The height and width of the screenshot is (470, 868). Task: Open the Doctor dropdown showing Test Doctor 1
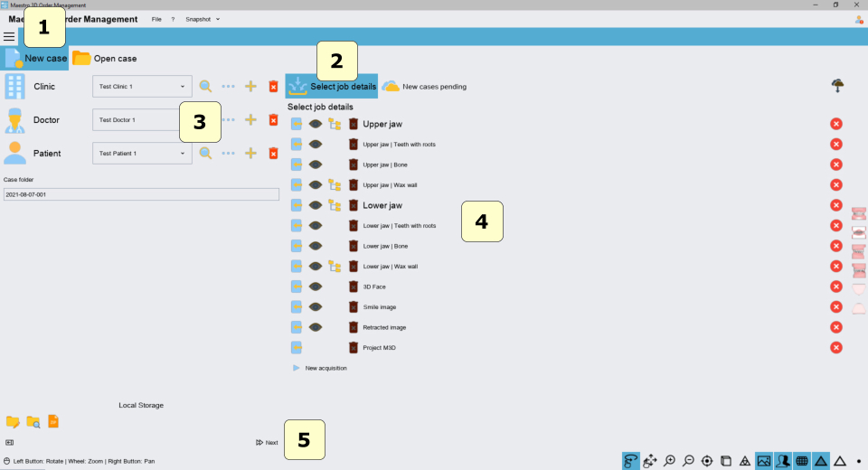137,119
